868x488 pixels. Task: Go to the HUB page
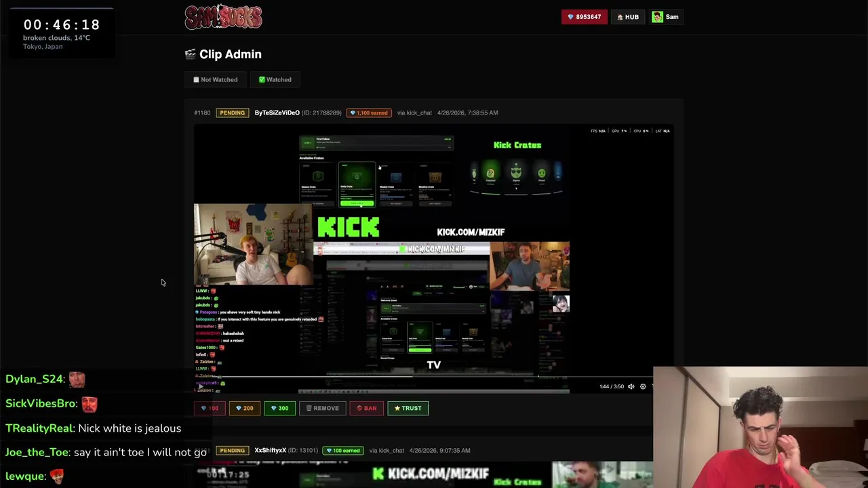627,17
